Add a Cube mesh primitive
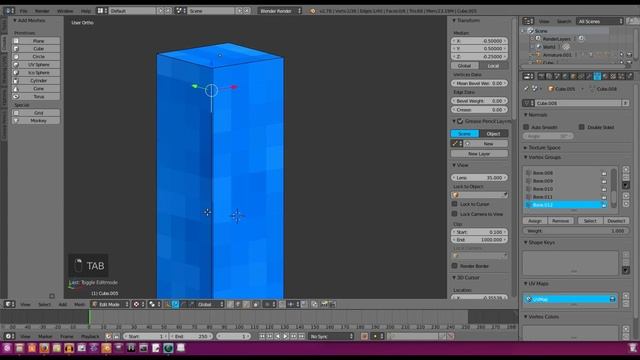Image resolution: width=640 pixels, height=360 pixels. (x=36, y=49)
